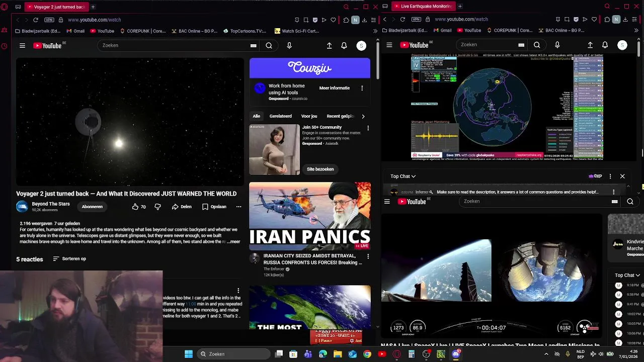Viewport: 644px width, 362px height.
Task: Switch to Live Earthquake Monitoring tab
Action: tap(423, 7)
